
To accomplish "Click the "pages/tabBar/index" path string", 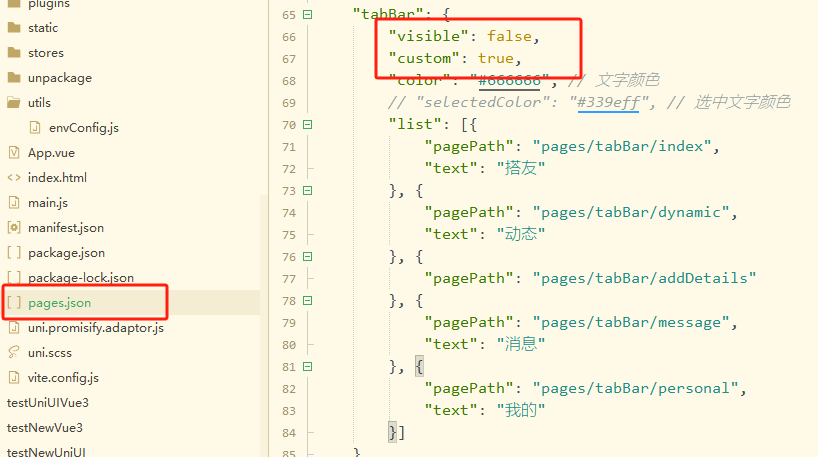I will click(x=622, y=146).
